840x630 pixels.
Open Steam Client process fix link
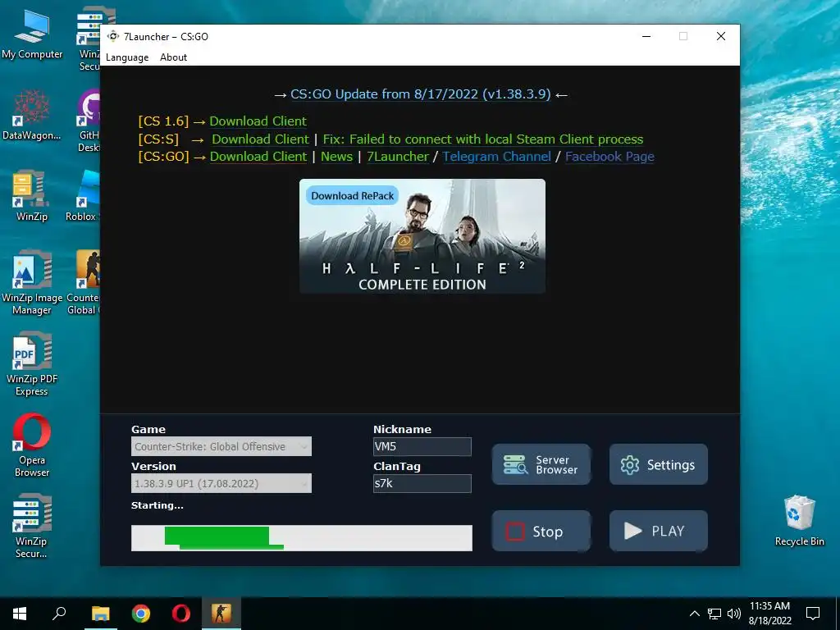(x=482, y=139)
